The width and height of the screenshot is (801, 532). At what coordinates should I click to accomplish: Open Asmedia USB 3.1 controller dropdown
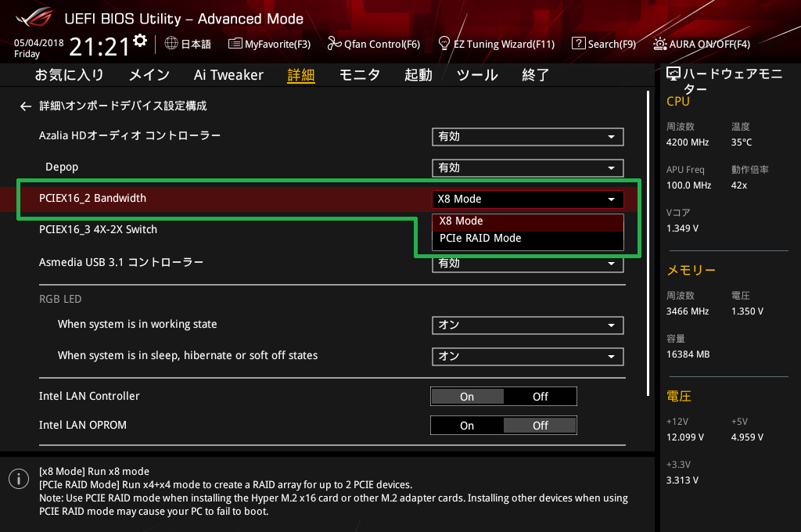528,264
